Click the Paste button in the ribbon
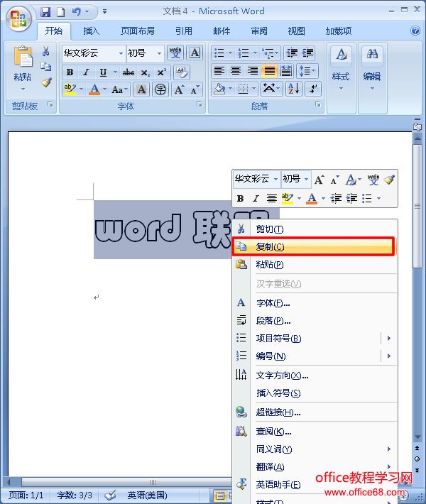 point(23,68)
